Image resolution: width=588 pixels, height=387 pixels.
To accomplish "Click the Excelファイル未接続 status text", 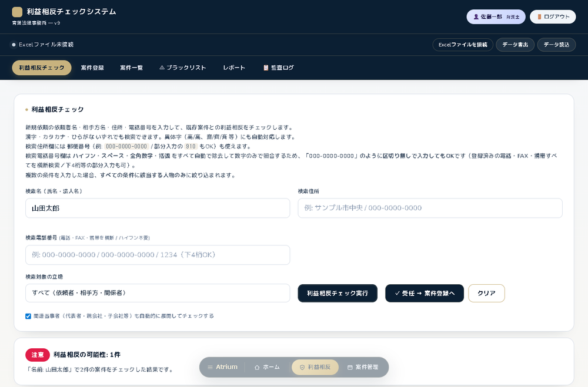I will [46, 45].
